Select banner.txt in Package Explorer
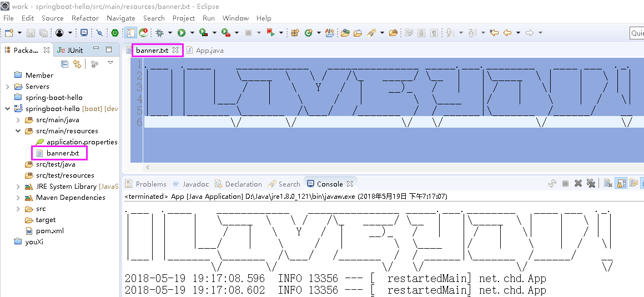The height and width of the screenshot is (297, 644). tap(58, 153)
